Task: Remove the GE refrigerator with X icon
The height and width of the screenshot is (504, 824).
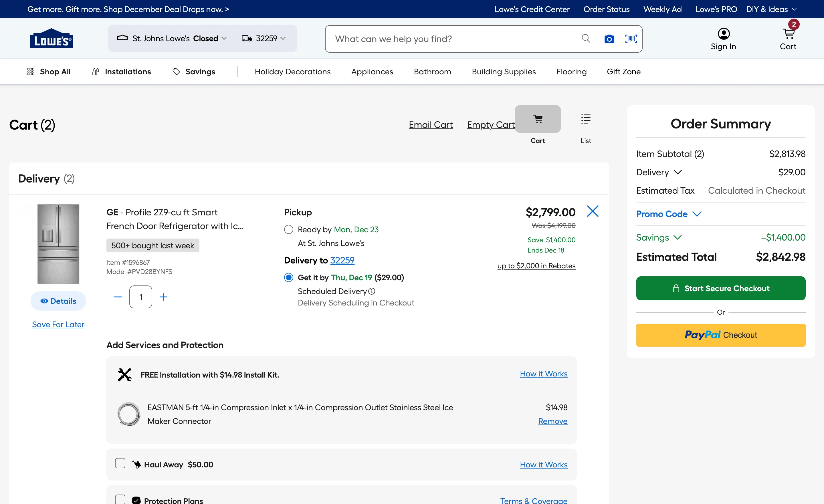Action: click(x=593, y=211)
